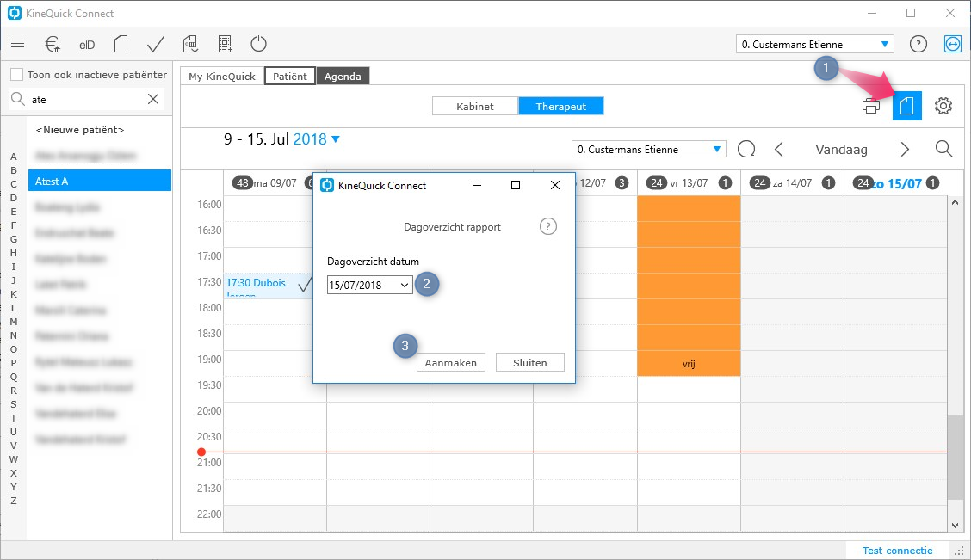
Task: Click the agenda scroll-down arrow
Action: tap(955, 525)
